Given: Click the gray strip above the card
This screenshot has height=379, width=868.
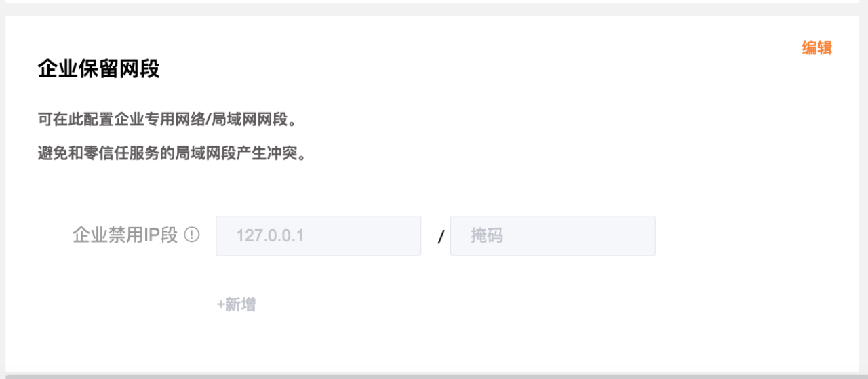Looking at the screenshot, I should point(434,9).
